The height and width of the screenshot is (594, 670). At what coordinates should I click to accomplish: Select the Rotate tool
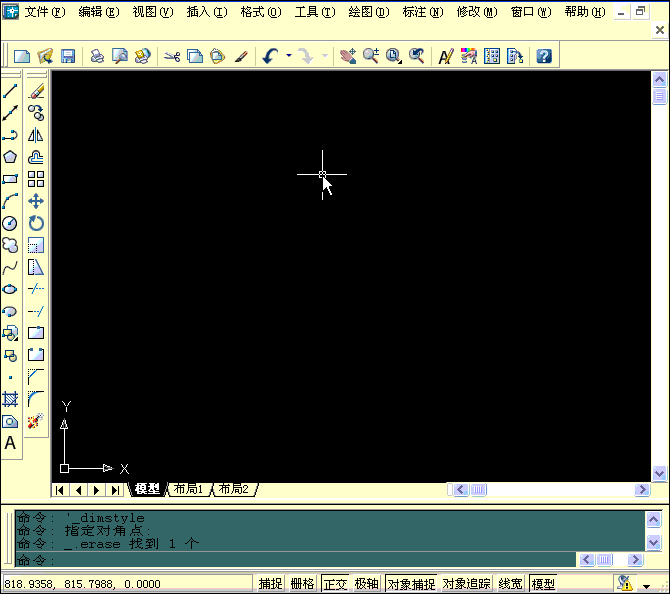tap(36, 223)
